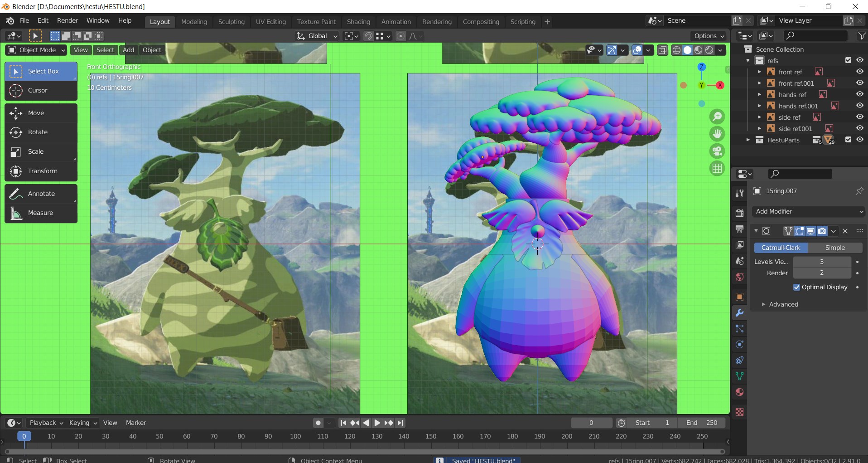Switch to orthographic grid view toggle
Image resolution: width=868 pixels, height=463 pixels.
point(717,168)
